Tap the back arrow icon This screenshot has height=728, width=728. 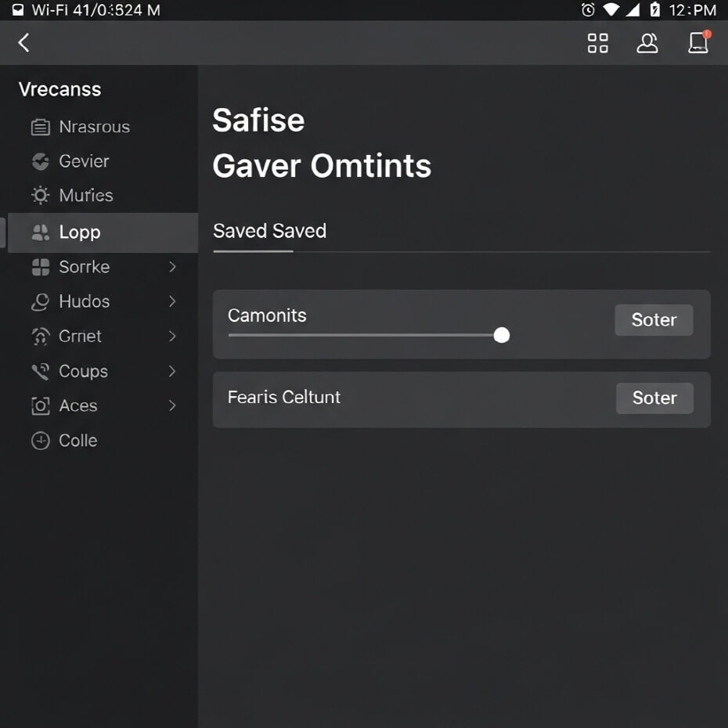point(24,43)
